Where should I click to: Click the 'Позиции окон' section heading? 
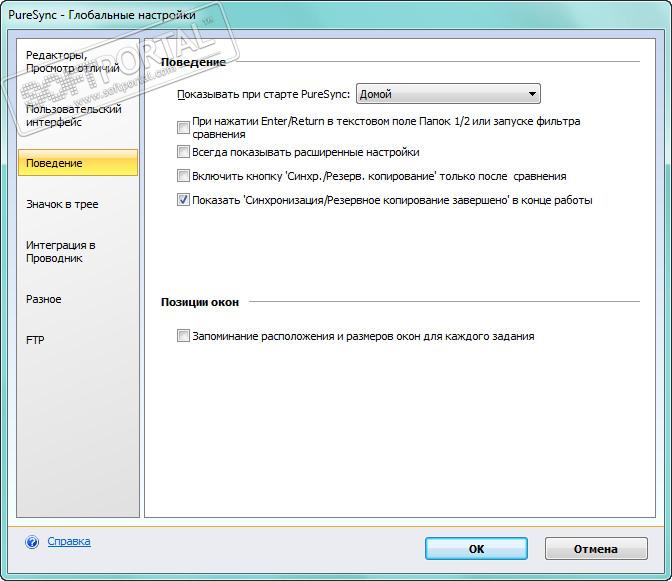click(x=200, y=302)
